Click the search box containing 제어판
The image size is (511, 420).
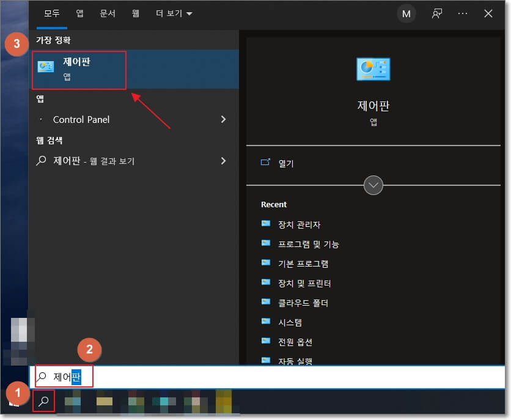267,377
